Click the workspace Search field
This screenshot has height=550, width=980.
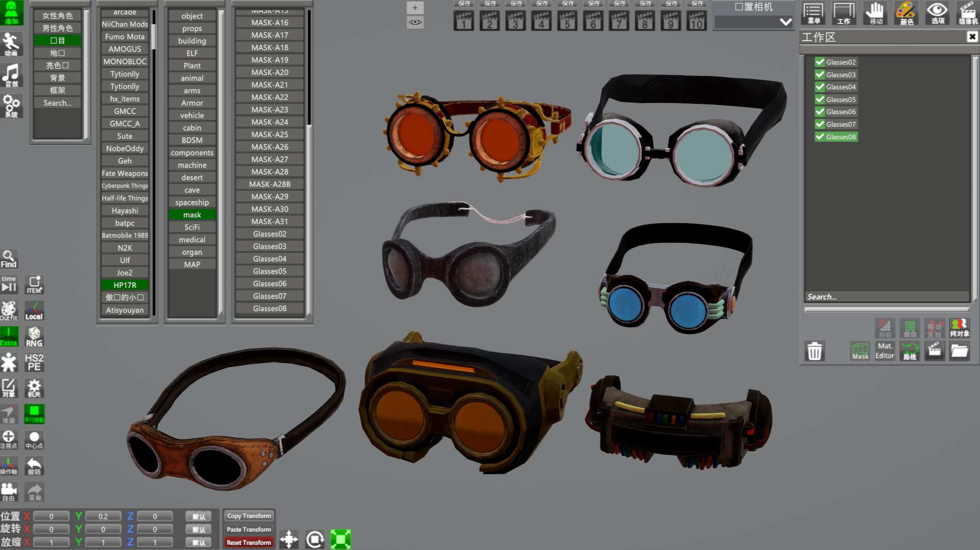pos(887,297)
